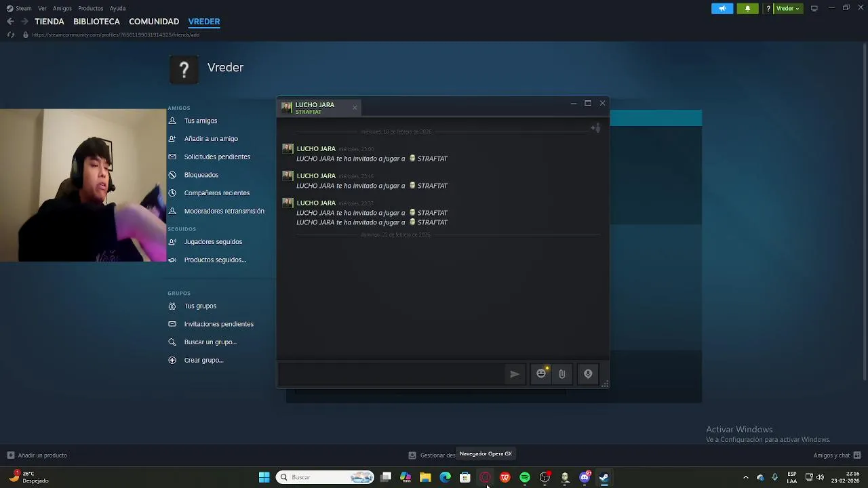Screen dimensions: 868x488
Task: Open the Steam menu
Action: (19, 8)
